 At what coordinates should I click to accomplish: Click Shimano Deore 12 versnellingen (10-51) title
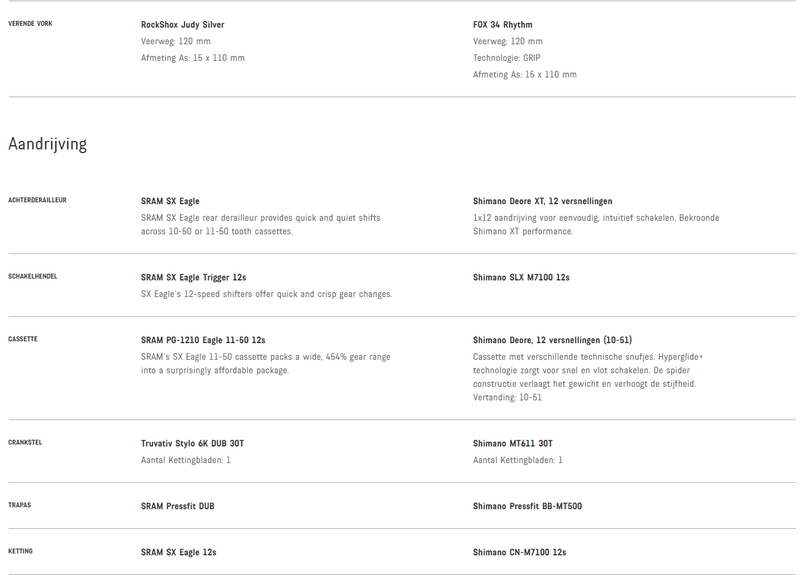(x=552, y=340)
